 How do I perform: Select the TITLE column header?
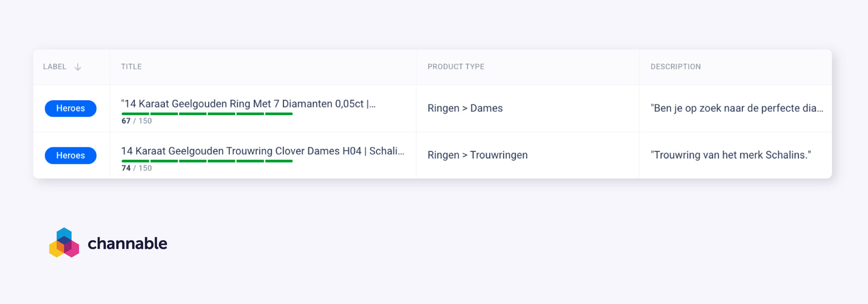pyautogui.click(x=131, y=67)
